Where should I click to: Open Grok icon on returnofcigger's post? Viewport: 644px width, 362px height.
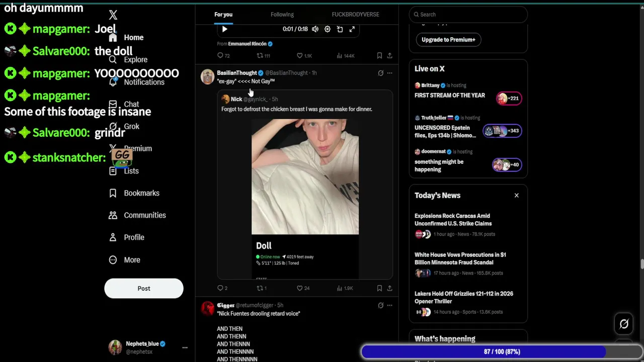(x=380, y=305)
